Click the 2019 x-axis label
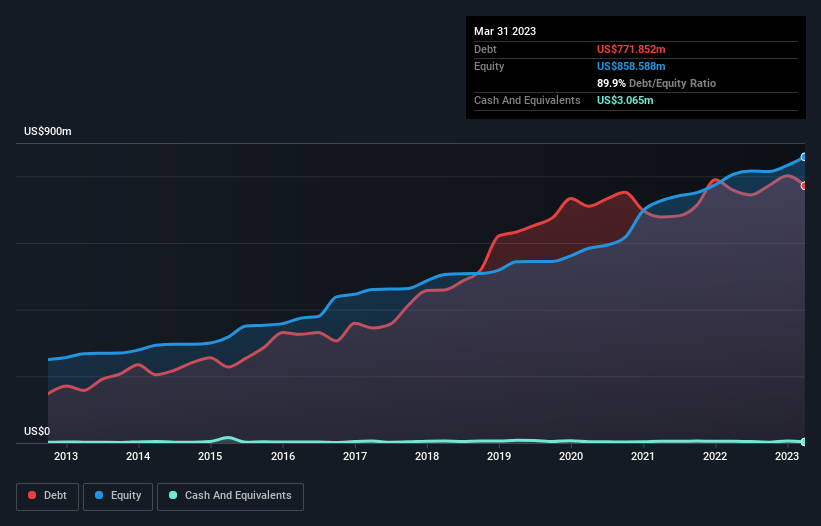The image size is (821, 526). (499, 456)
